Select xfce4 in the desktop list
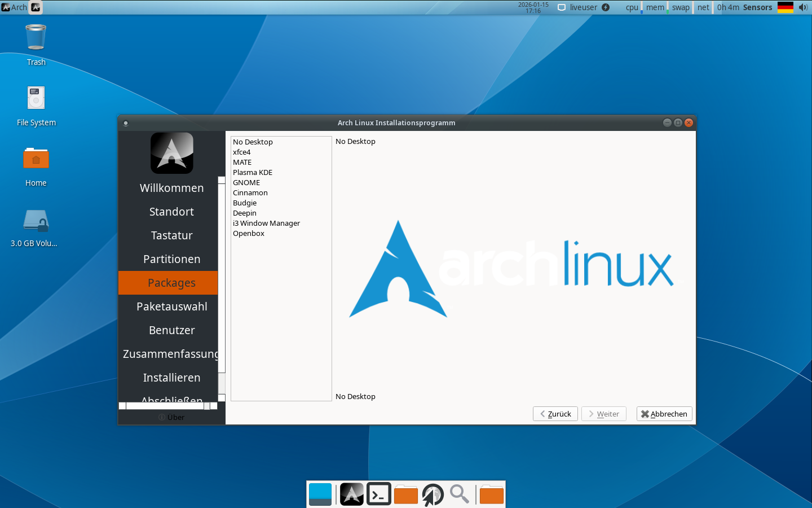812x508 pixels. (242, 152)
